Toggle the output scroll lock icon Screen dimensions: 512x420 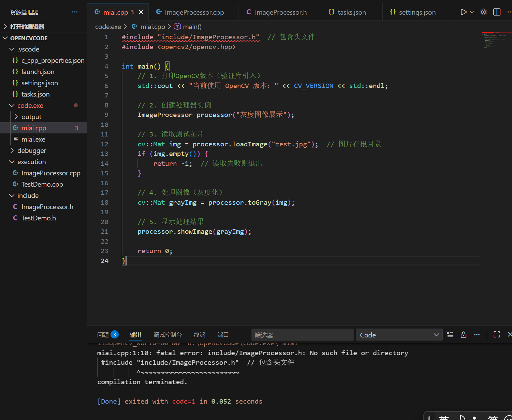[463, 335]
